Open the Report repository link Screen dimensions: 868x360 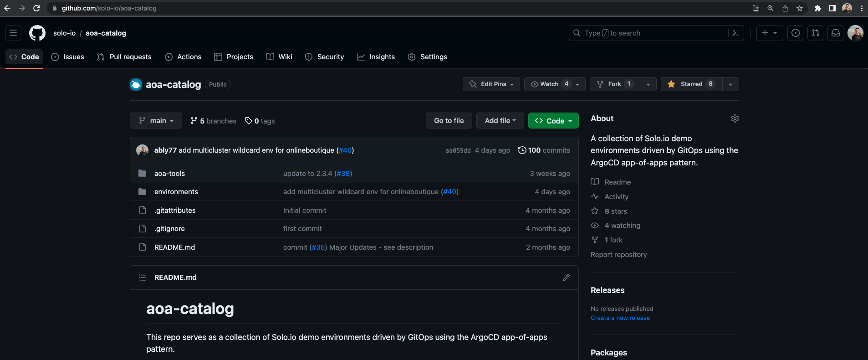619,255
